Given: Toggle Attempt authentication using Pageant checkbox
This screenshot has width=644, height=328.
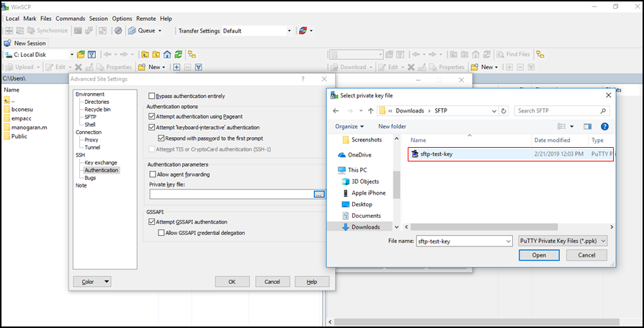Looking at the screenshot, I should click(x=152, y=116).
